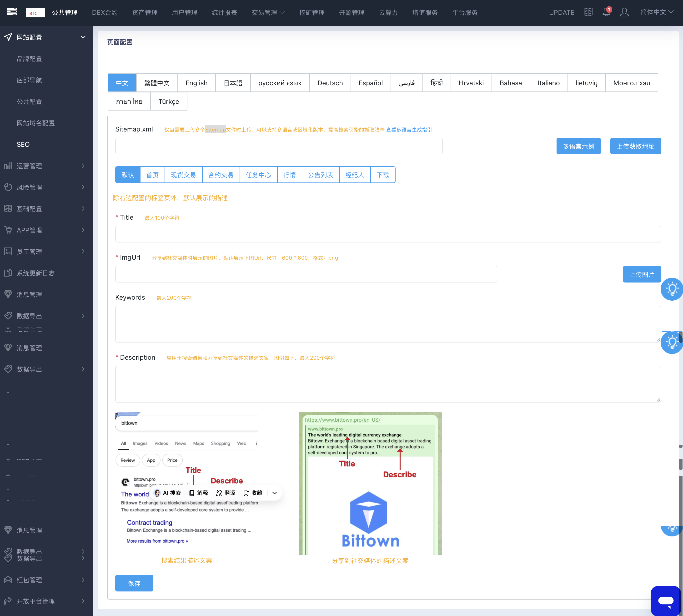Click the 开放平台管理 share icon
Image resolution: width=683 pixels, height=616 pixels.
tap(8, 601)
